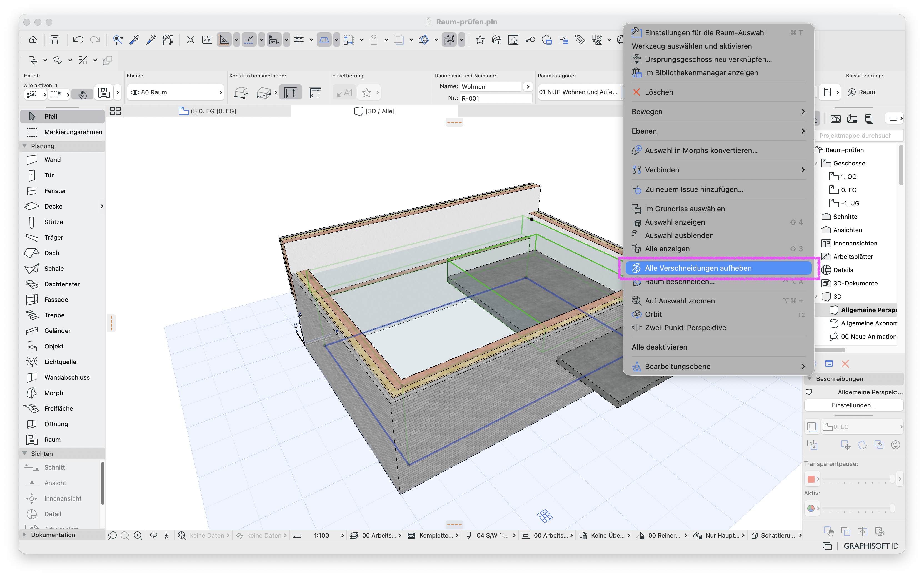Choose Im Grundriss auswählen menu item
This screenshot has height=577, width=924.
pyautogui.click(x=718, y=209)
